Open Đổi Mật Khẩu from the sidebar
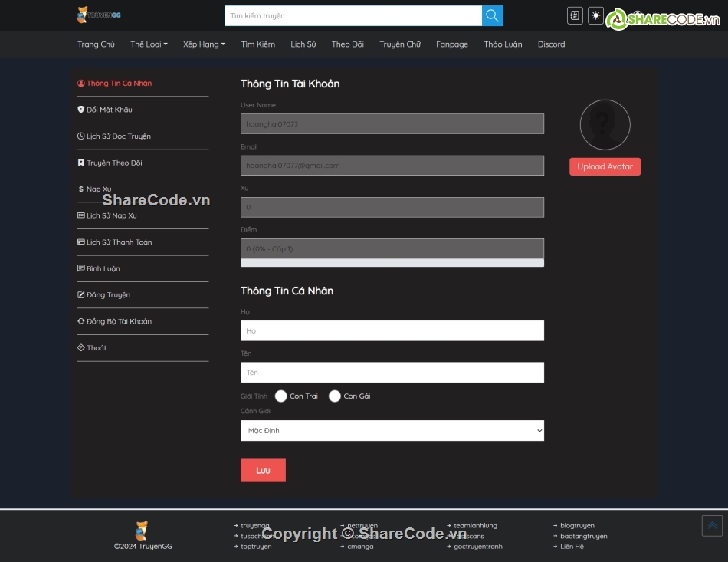728x562 pixels. point(109,110)
